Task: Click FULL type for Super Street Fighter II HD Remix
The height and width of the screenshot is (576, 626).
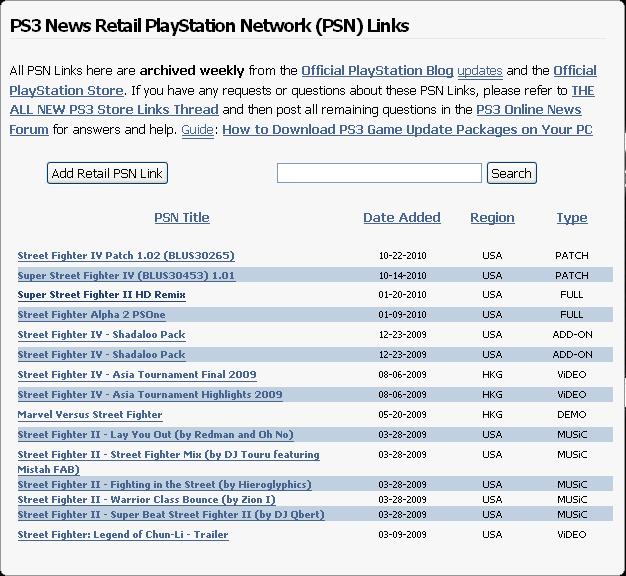Action: [x=572, y=295]
